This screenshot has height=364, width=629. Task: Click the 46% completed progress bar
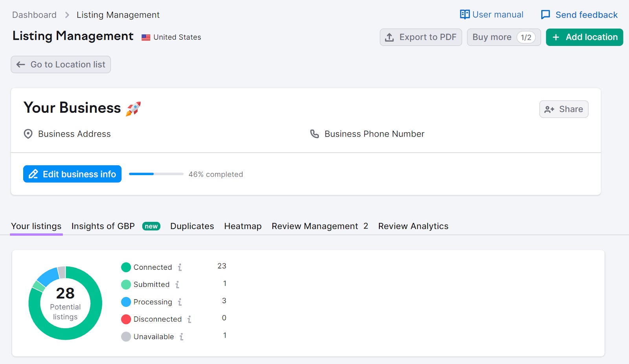[156, 174]
